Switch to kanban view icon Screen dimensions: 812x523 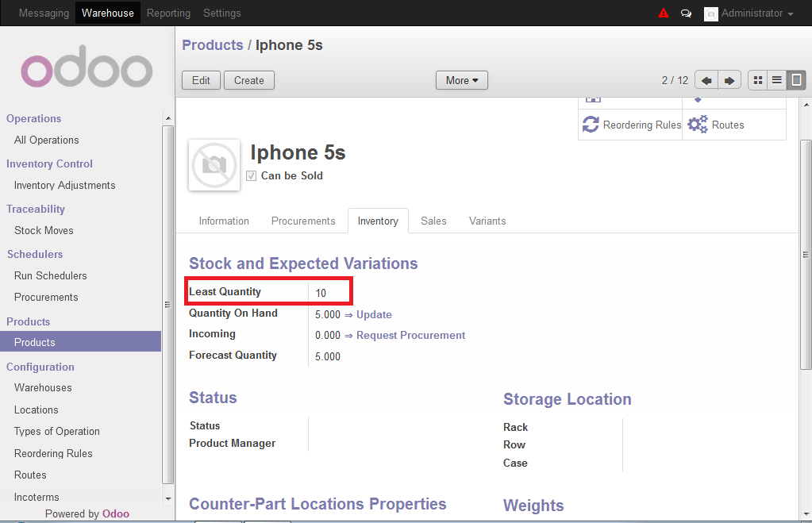758,80
